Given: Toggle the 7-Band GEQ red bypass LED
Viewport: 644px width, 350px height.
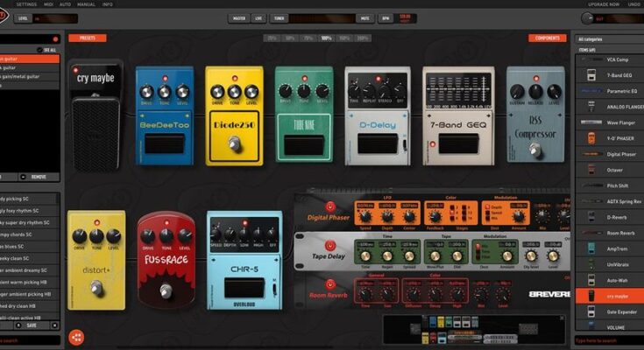Looking at the screenshot, I should point(432,144).
